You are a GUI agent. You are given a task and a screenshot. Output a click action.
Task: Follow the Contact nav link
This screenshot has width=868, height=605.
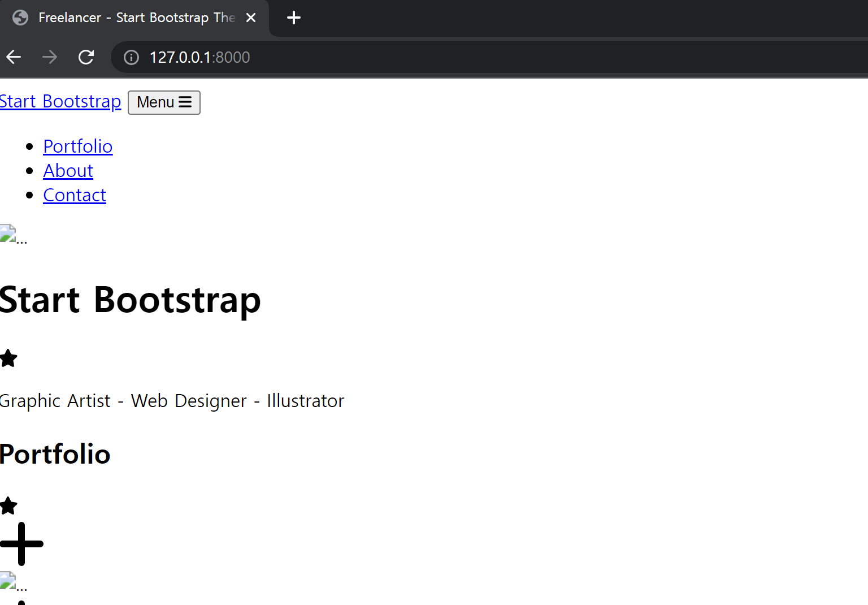click(x=75, y=195)
